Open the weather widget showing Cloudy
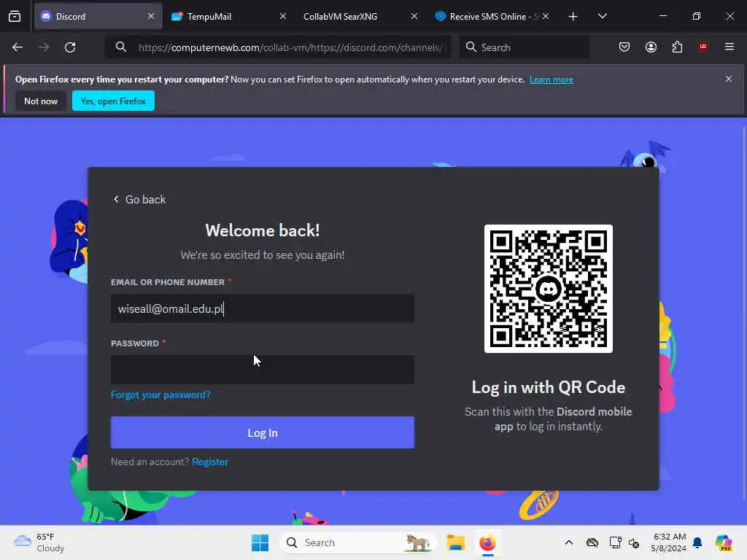 pos(39,542)
